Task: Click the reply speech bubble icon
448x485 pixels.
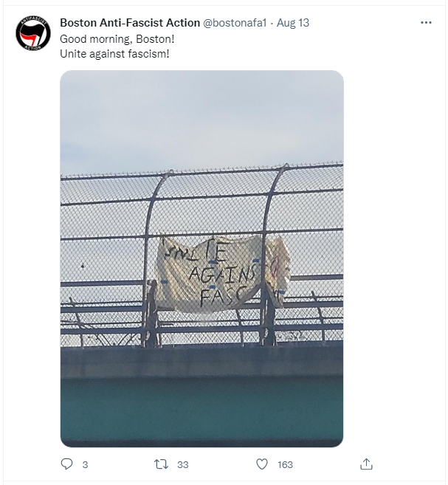Action: point(66,464)
